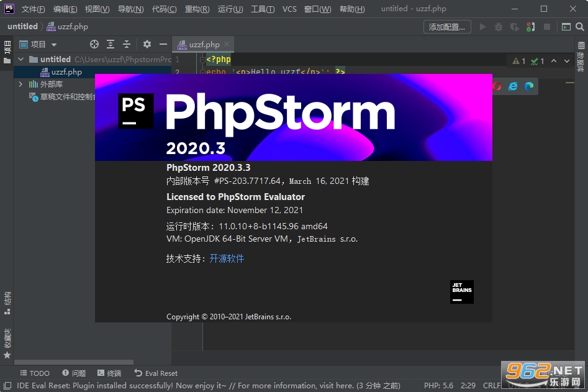Open in Opera browser icon
This screenshot has height=392, width=588.
pyautogui.click(x=497, y=86)
